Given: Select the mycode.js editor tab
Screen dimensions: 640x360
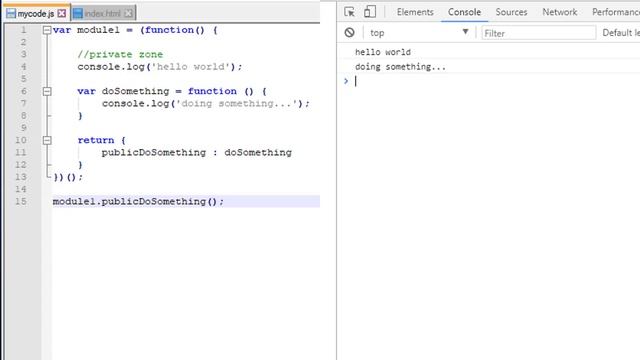Looking at the screenshot, I should coord(36,13).
